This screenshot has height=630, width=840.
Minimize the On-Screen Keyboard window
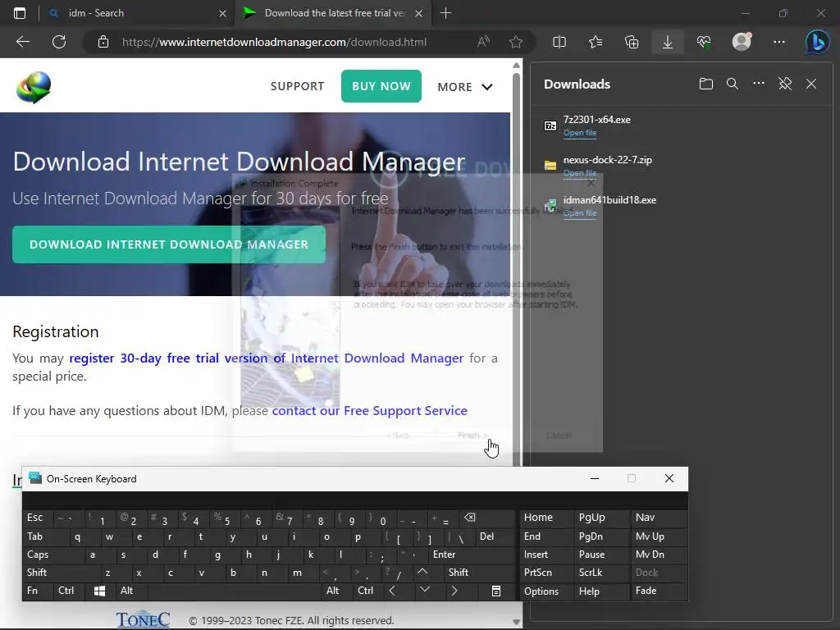pyautogui.click(x=595, y=478)
